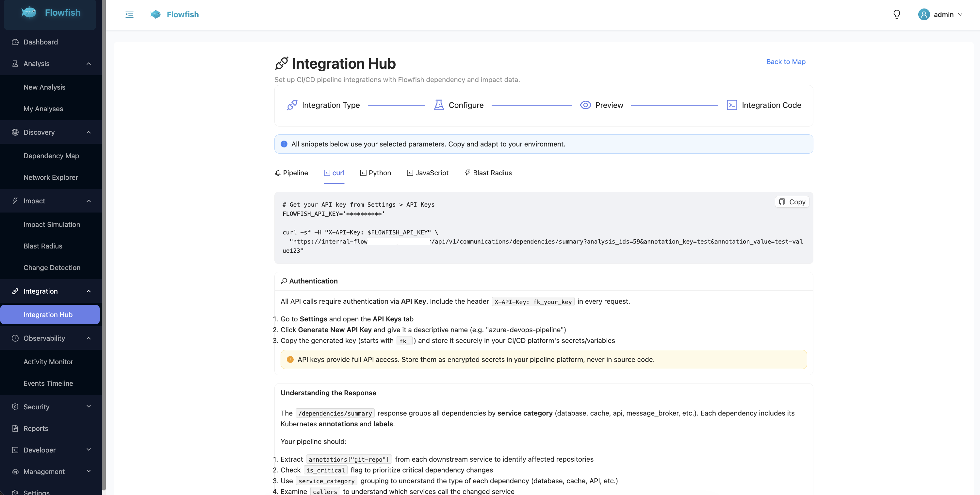Open the JavaScript tab
Image resolution: width=980 pixels, height=495 pixels.
coord(428,173)
